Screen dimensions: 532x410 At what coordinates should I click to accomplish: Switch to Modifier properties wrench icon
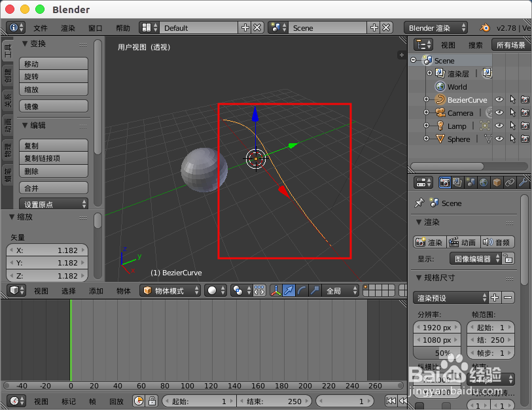click(x=523, y=182)
